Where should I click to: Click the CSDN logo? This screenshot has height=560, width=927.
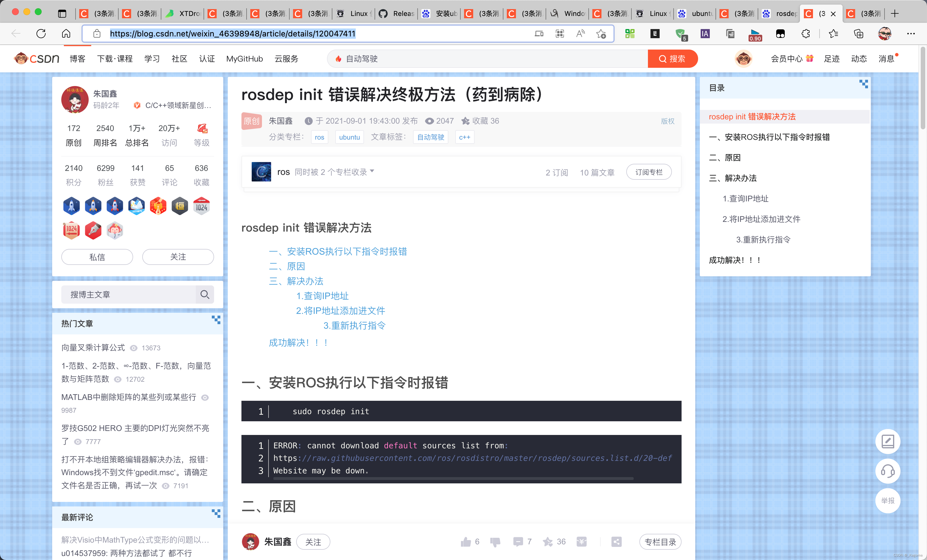pos(36,59)
